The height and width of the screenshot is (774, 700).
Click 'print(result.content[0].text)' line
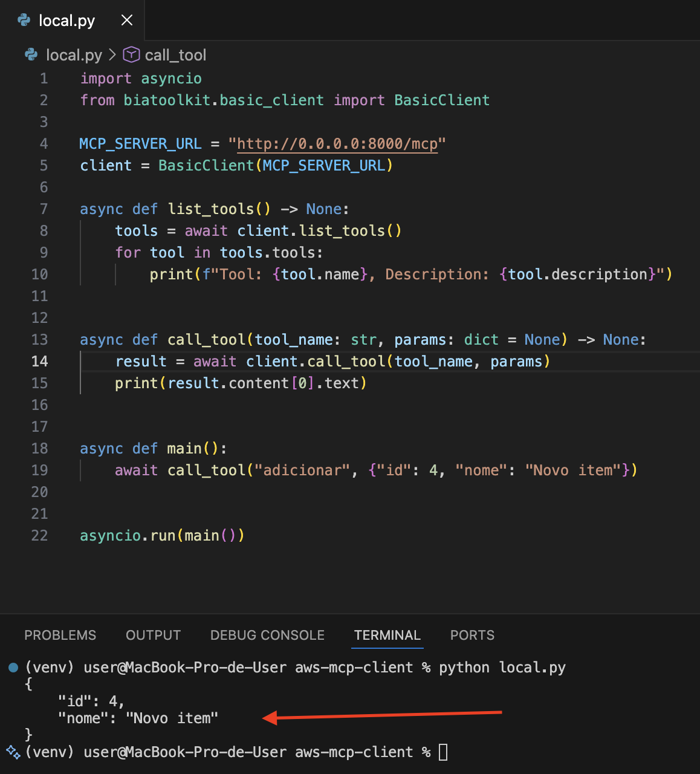(241, 383)
